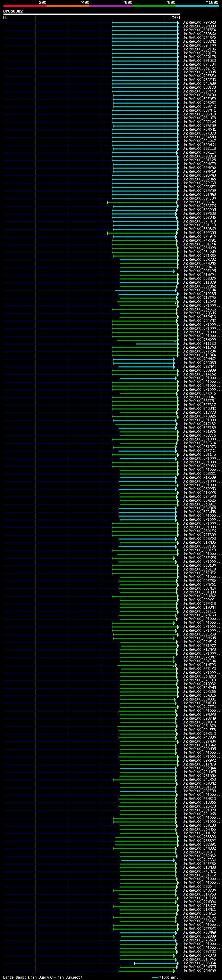Click the UniRef100_C5WYF2 label
Screen dimensions: 222x980
(x=199, y=106)
